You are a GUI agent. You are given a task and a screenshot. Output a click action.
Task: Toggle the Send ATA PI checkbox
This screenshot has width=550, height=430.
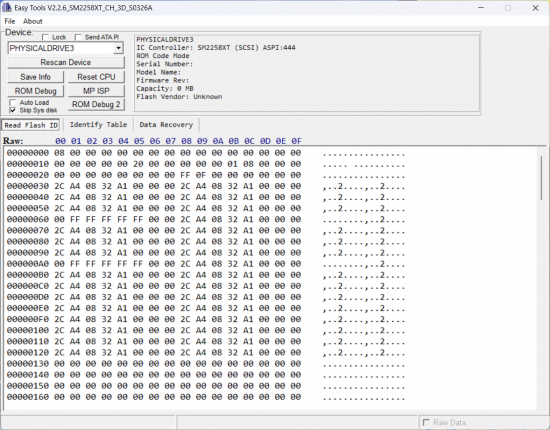78,37
